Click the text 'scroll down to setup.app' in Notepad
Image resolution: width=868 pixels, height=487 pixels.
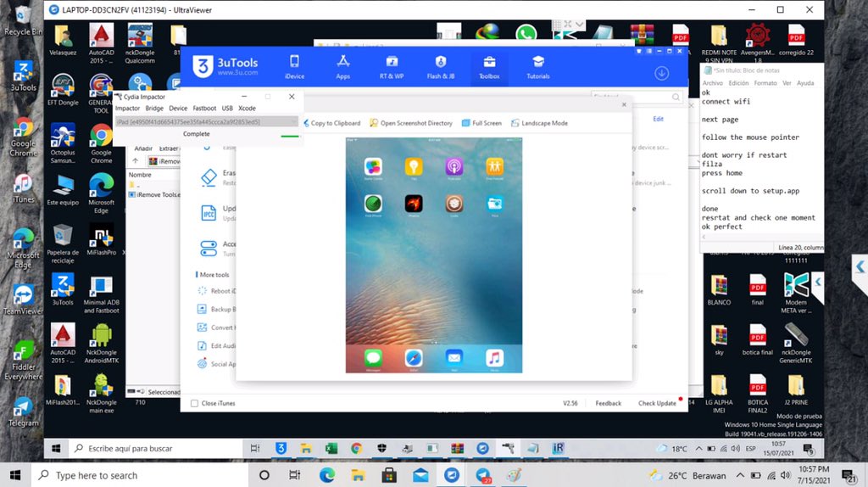(x=751, y=191)
